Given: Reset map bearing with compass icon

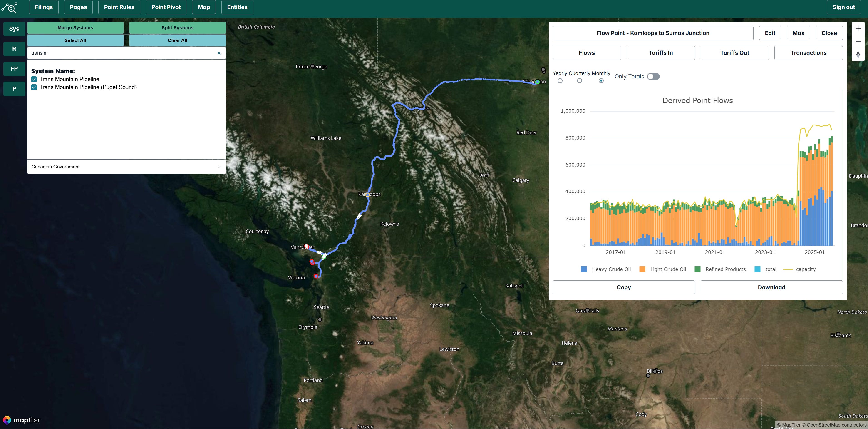Looking at the screenshot, I should click(x=858, y=55).
